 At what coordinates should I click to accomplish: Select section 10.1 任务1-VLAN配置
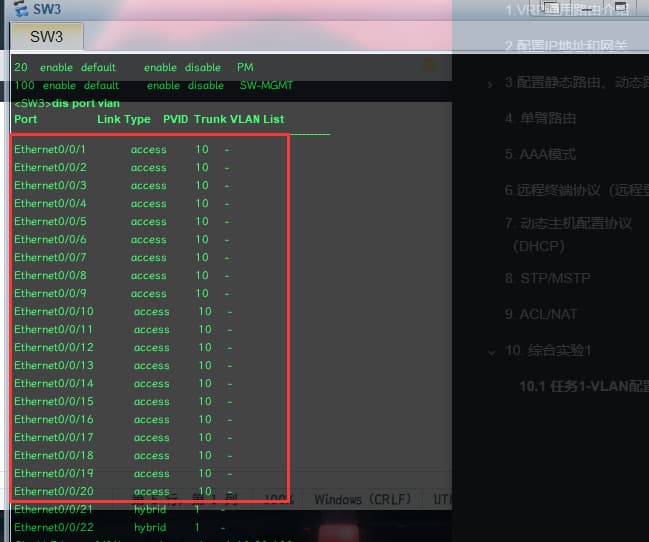pos(582,386)
